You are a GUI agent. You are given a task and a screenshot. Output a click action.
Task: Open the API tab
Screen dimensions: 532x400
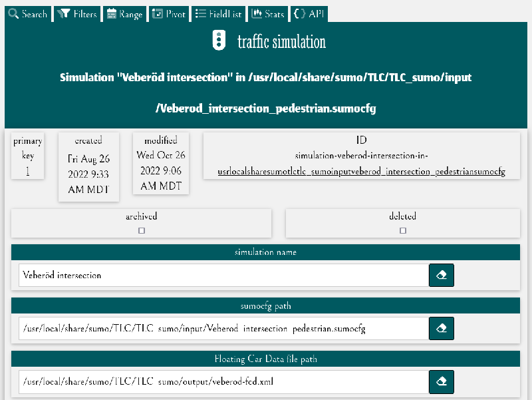pyautogui.click(x=310, y=14)
